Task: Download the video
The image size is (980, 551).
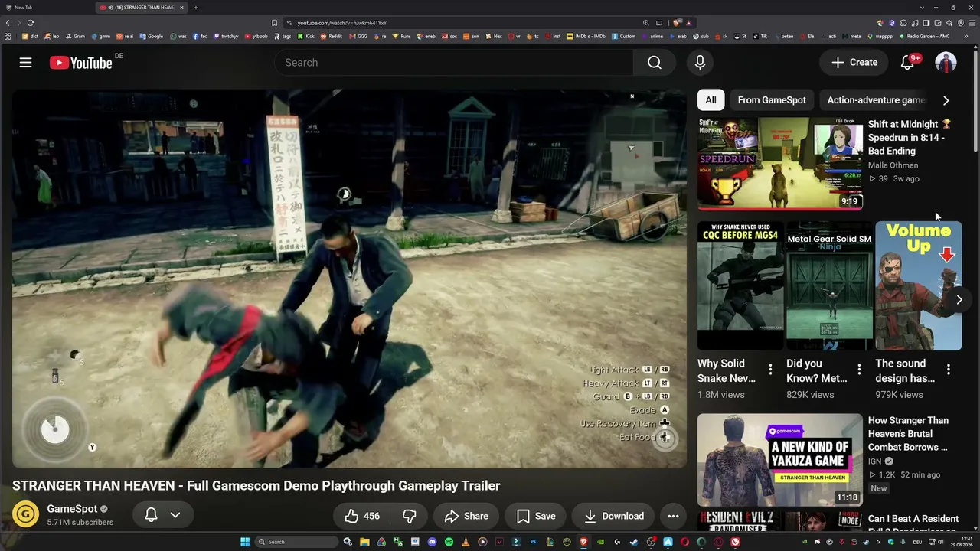Action: pyautogui.click(x=613, y=516)
